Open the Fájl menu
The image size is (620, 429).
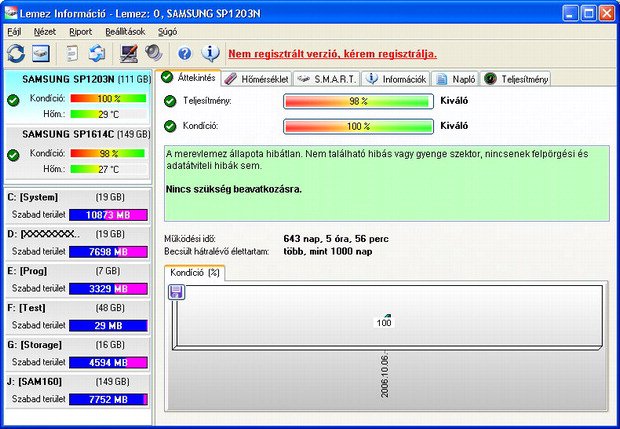click(x=14, y=32)
